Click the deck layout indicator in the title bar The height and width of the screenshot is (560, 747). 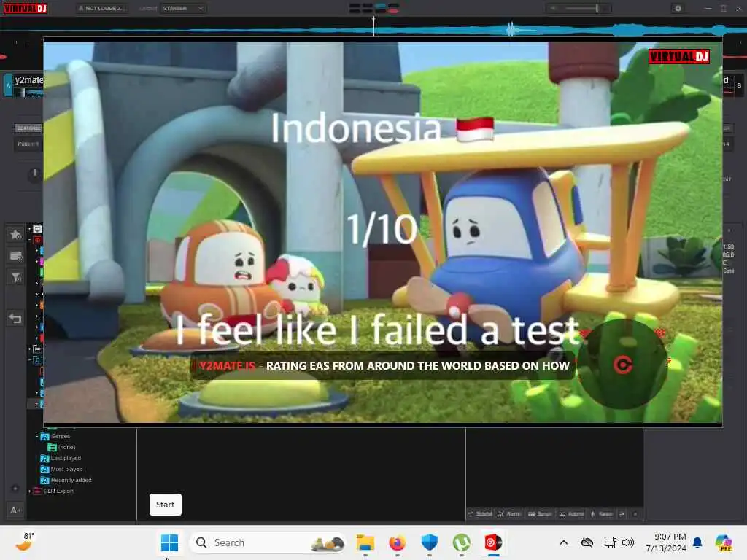pyautogui.click(x=374, y=8)
